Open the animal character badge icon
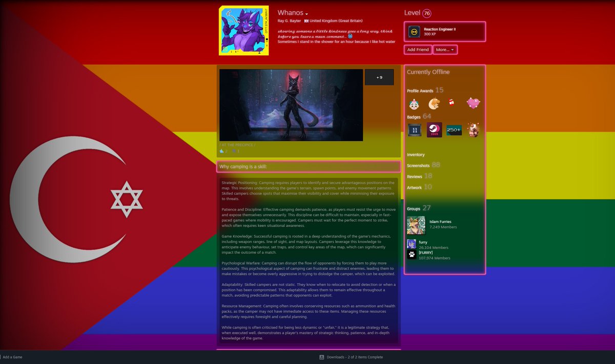 [x=473, y=130]
